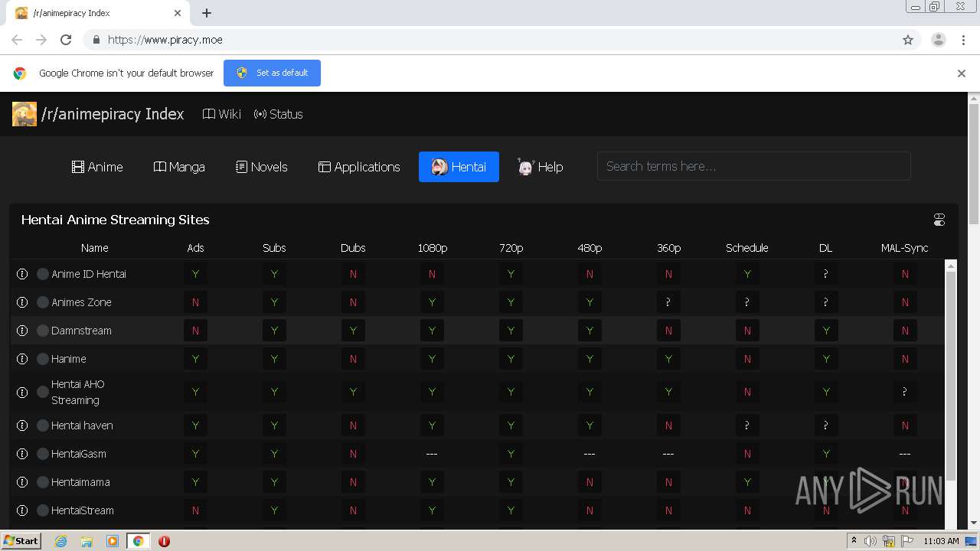Select the Animes Zone status circle

point(43,302)
